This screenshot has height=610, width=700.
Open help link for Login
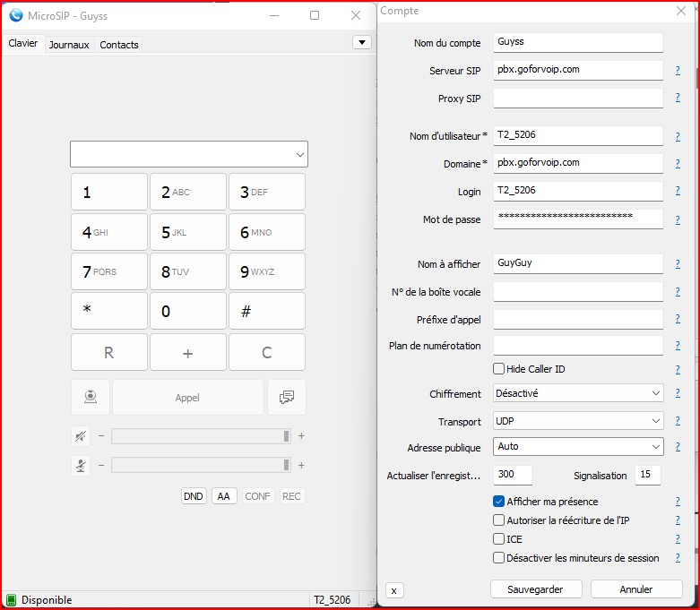[678, 191]
